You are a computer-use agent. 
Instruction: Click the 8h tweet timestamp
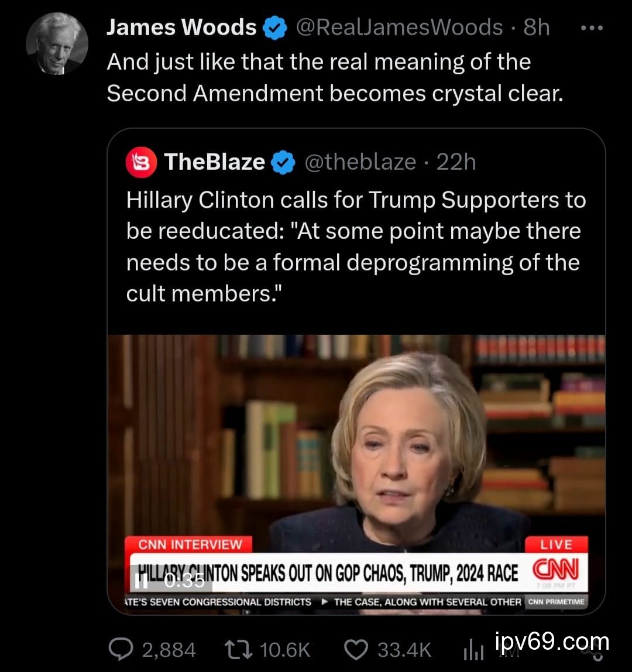[536, 28]
